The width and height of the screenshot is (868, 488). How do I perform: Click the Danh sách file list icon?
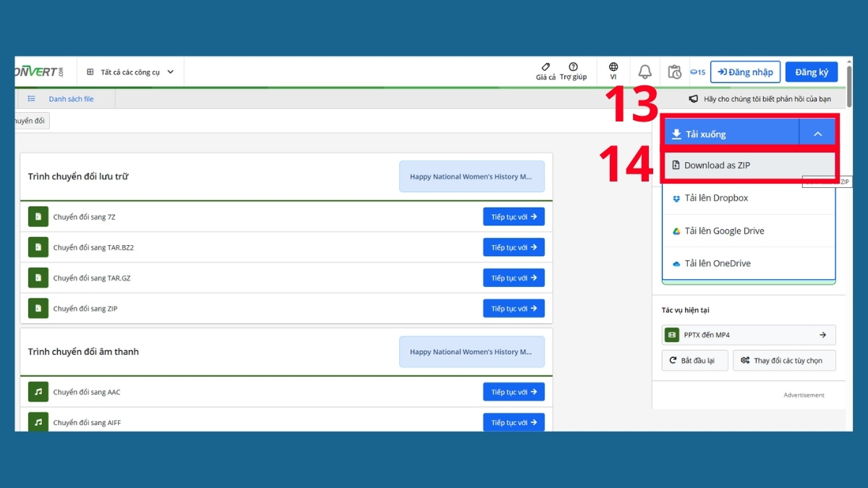tap(32, 99)
